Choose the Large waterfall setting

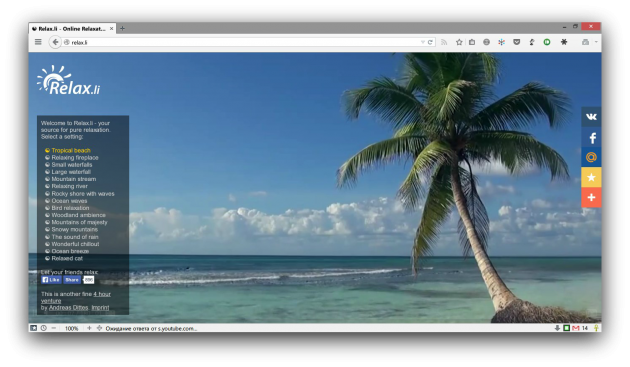pos(71,172)
